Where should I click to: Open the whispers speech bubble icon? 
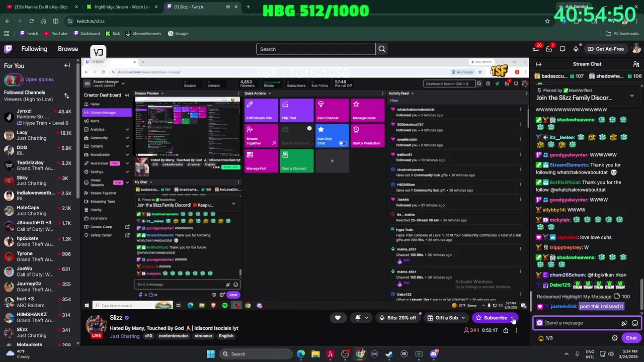point(562,49)
